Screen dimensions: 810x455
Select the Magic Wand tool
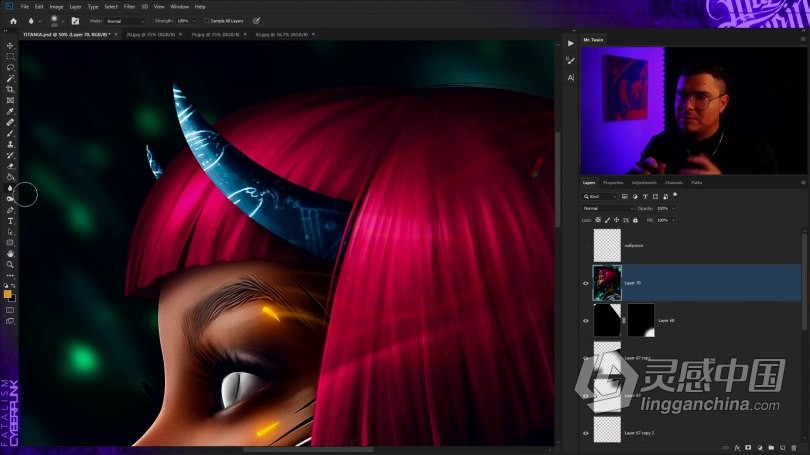10,79
